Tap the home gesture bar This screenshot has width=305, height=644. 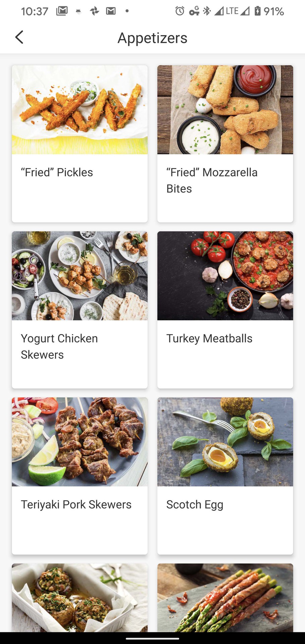pos(152,639)
